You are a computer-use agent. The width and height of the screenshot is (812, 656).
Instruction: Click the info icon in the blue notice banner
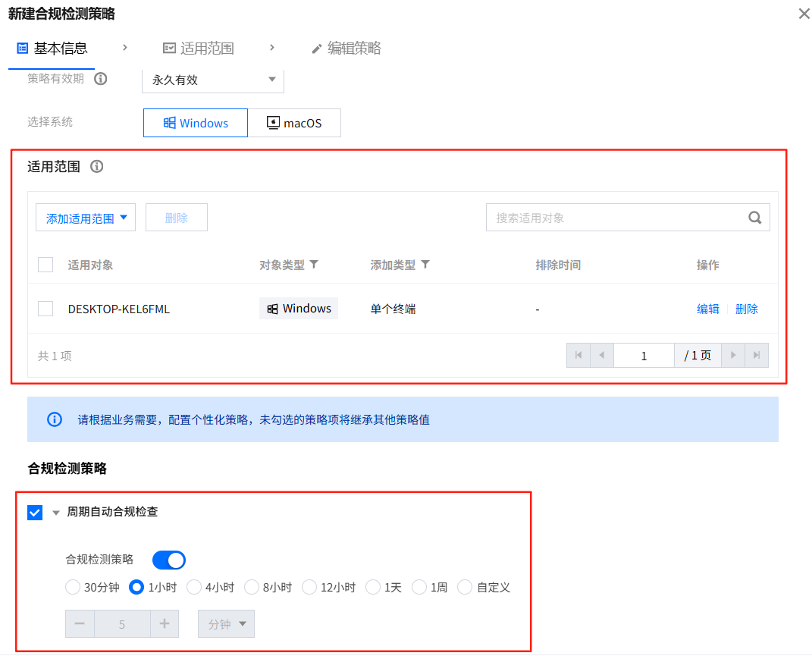pyautogui.click(x=53, y=419)
